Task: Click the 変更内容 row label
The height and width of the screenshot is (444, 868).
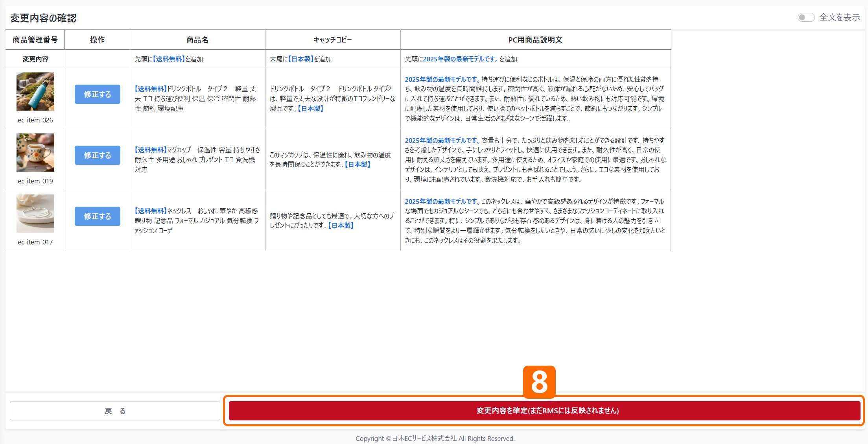Action: click(35, 59)
